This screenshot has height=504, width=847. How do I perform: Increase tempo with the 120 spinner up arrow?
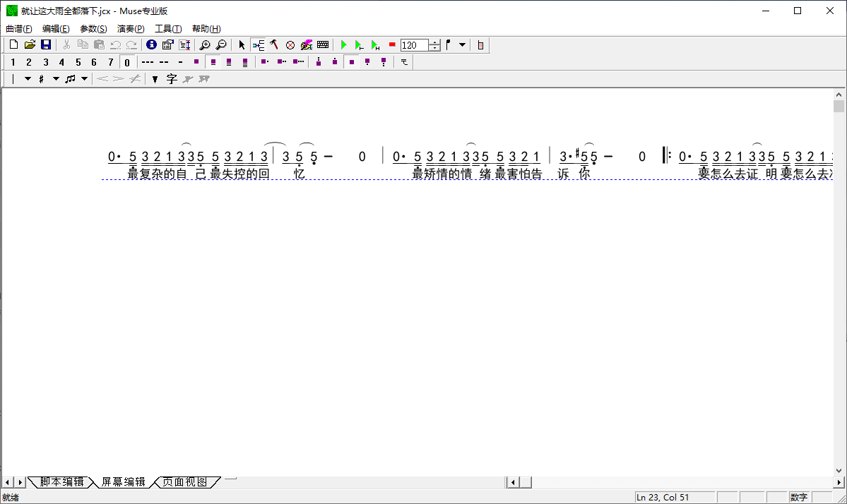point(434,41)
